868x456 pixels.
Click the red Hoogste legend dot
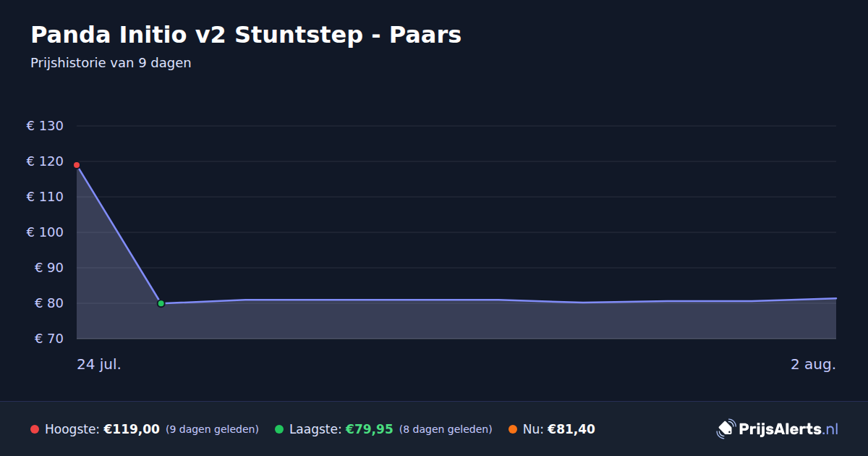35,429
